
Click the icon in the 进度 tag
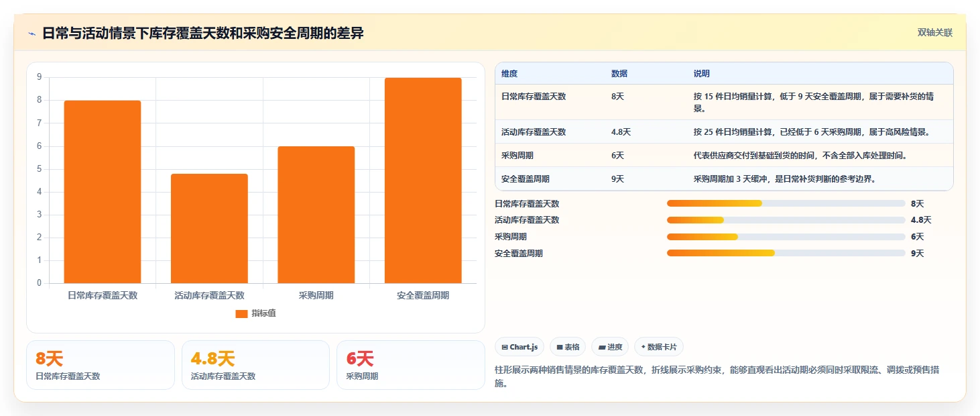coord(602,348)
